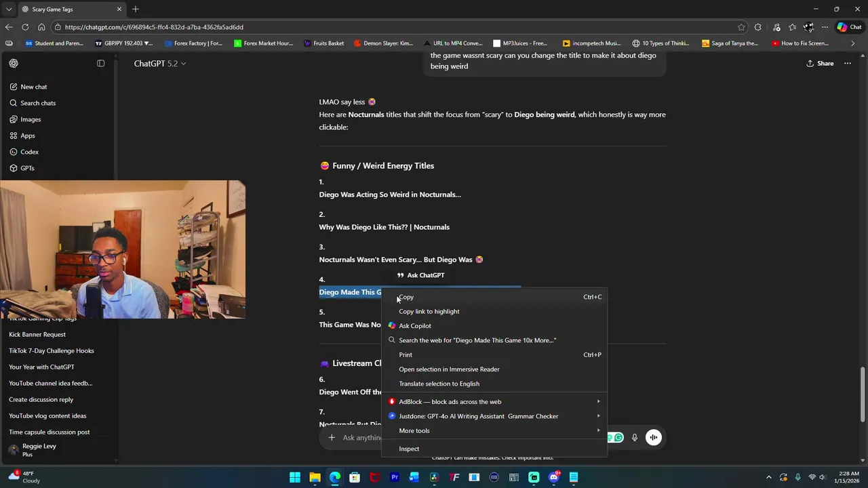Viewport: 868px width, 488px height.
Task: Search the web for selected text
Action: tap(494, 340)
